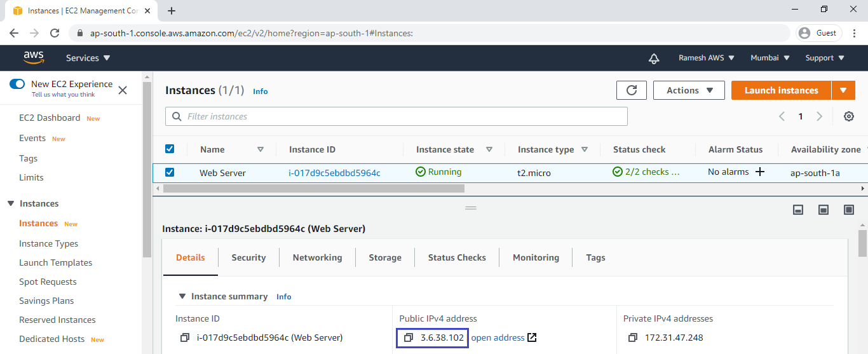The width and height of the screenshot is (868, 354).
Task: Click the browser address bar URL
Action: pyautogui.click(x=252, y=33)
